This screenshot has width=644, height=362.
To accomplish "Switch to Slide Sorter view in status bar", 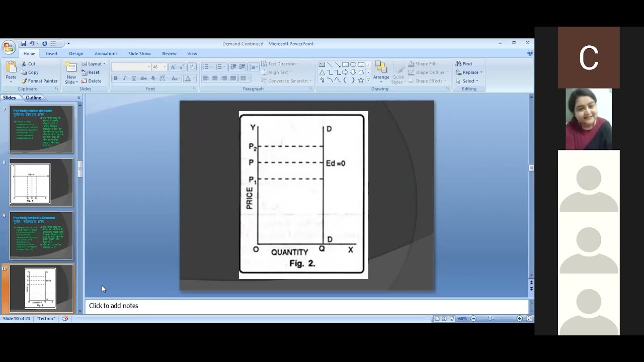I will click(x=444, y=319).
